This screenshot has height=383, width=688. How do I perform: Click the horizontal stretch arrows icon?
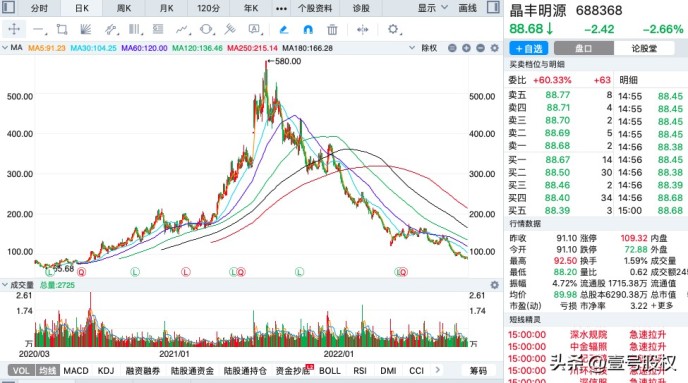[362, 29]
